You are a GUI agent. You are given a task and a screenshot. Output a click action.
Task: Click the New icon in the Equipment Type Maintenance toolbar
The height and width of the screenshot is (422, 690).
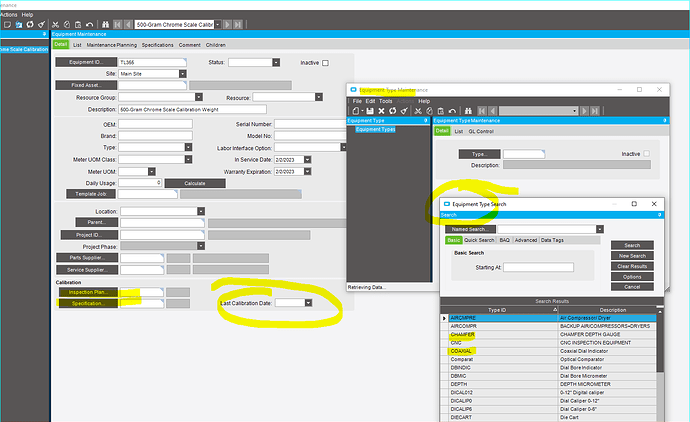pyautogui.click(x=356, y=111)
